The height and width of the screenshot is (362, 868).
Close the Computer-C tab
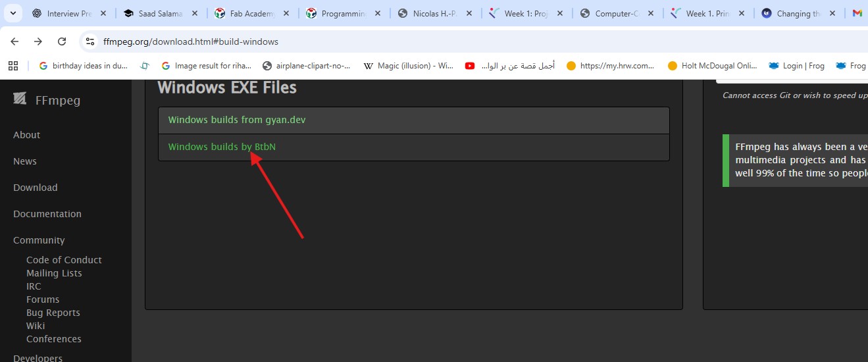pos(652,13)
